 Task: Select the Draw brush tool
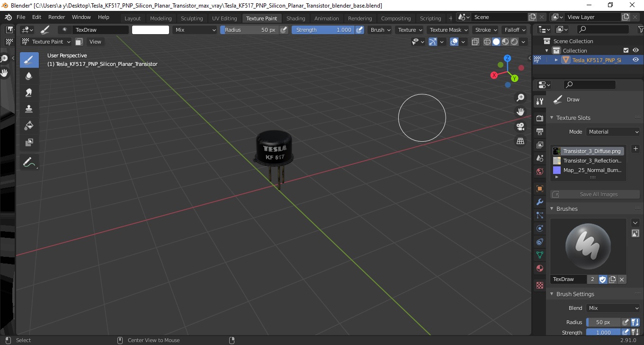[29, 60]
